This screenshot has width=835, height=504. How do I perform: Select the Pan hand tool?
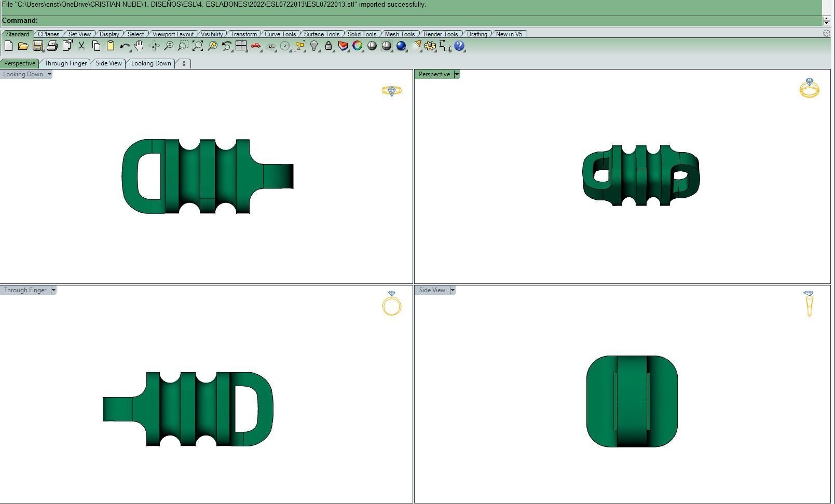[x=139, y=46]
